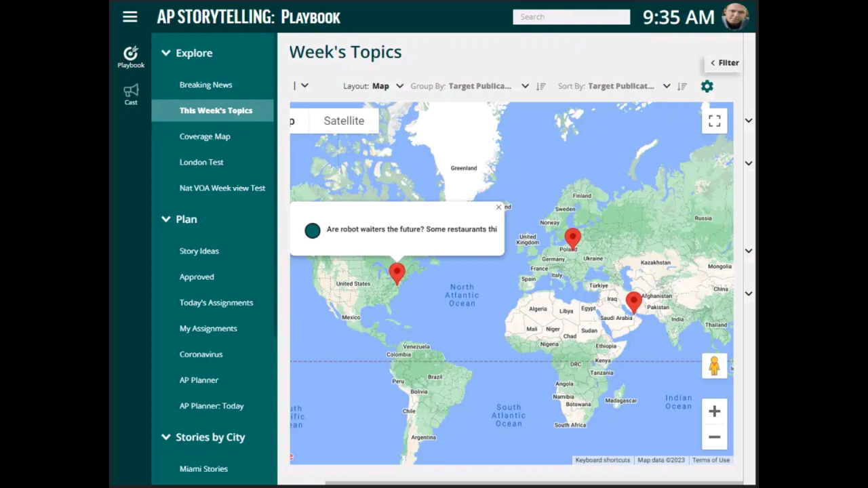Select the Street View pegman
Image resolution: width=868 pixels, height=488 pixels.
[x=714, y=366]
